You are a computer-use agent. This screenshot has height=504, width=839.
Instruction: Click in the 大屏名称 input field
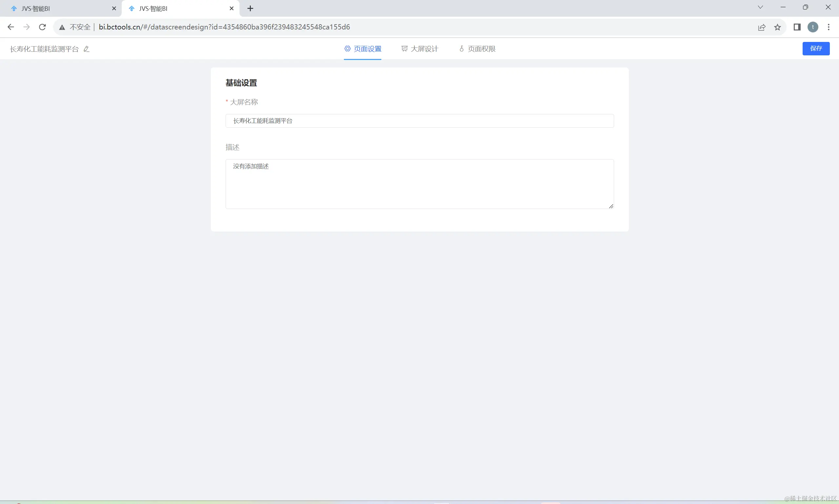419,121
